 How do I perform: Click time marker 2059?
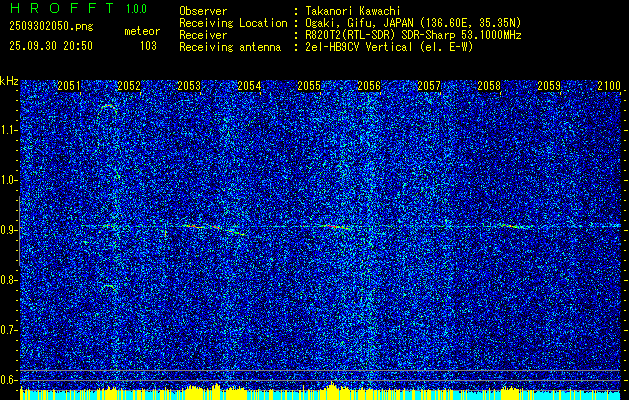coord(549,86)
